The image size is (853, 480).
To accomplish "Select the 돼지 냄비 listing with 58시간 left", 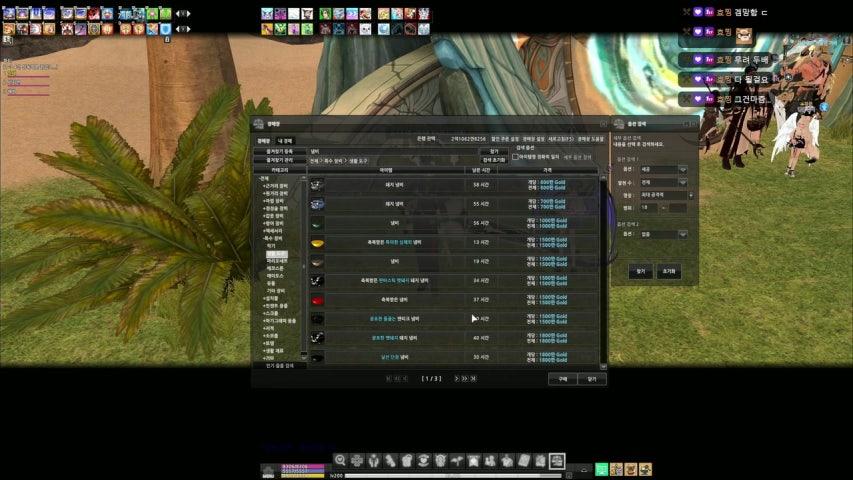I will coord(454,185).
